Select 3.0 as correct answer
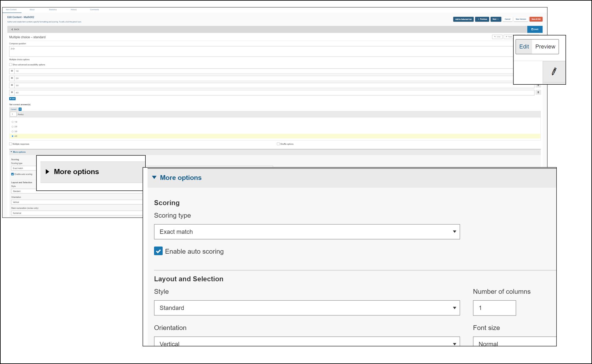592x364 pixels. (13, 131)
